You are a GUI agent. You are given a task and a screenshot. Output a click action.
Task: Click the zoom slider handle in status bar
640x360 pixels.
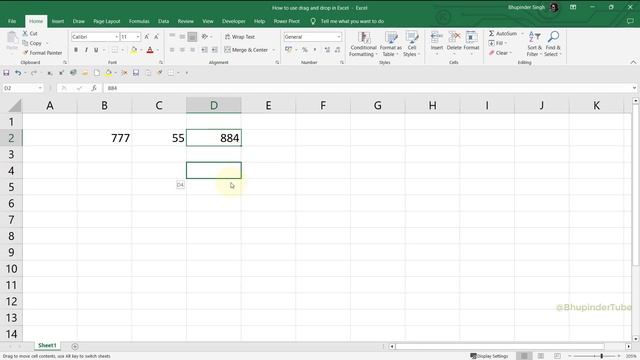click(x=602, y=356)
